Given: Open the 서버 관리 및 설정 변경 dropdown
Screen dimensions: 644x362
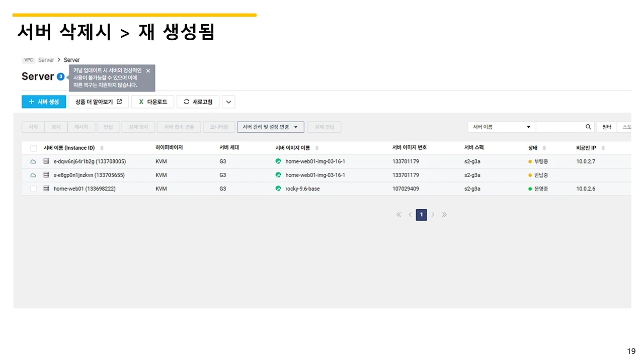Looking at the screenshot, I should (270, 127).
